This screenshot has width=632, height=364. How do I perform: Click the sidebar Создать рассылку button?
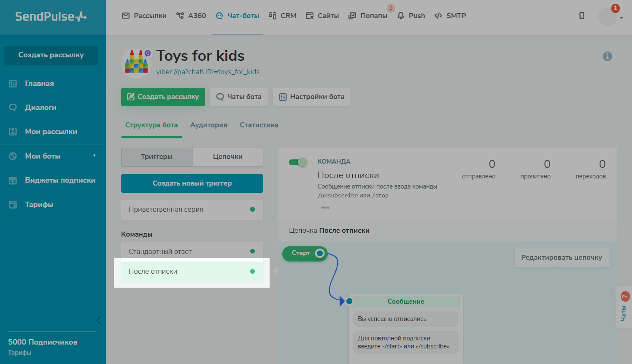[51, 55]
